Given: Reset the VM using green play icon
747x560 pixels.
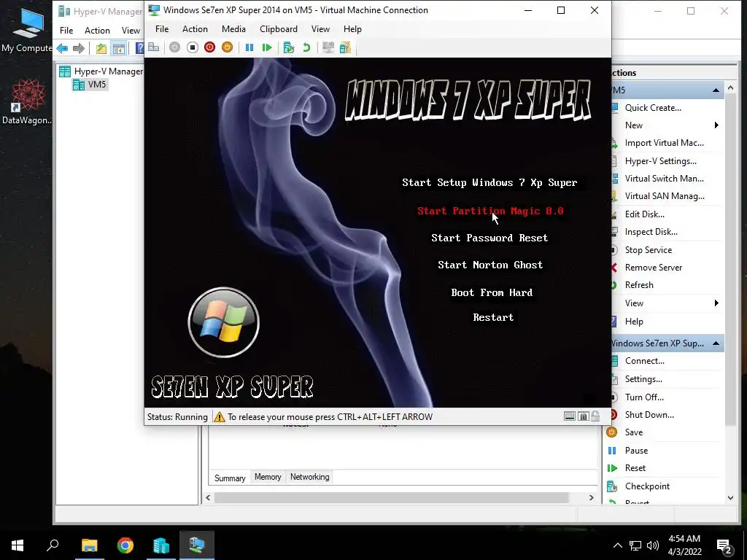Looking at the screenshot, I should 267,47.
